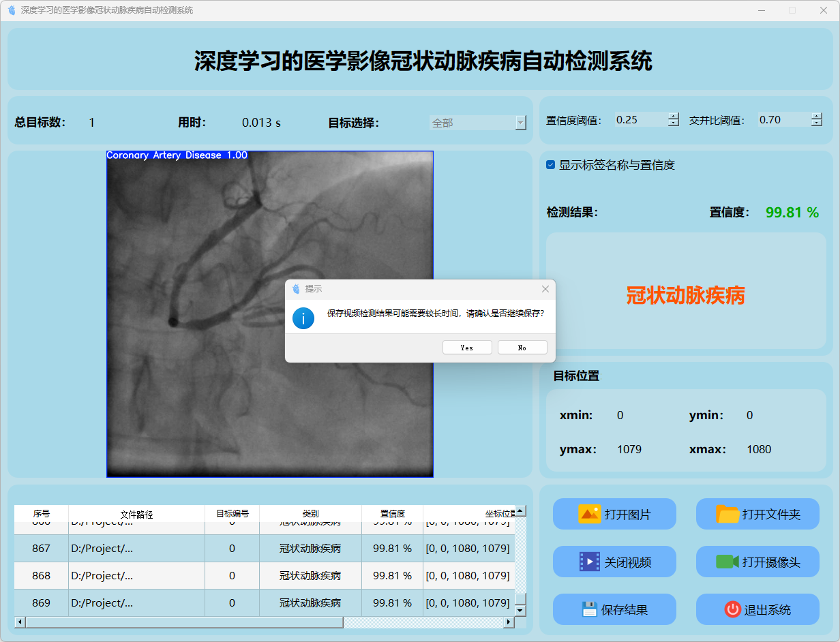
Task: Click the 置信度 column header in table
Action: tap(392, 514)
